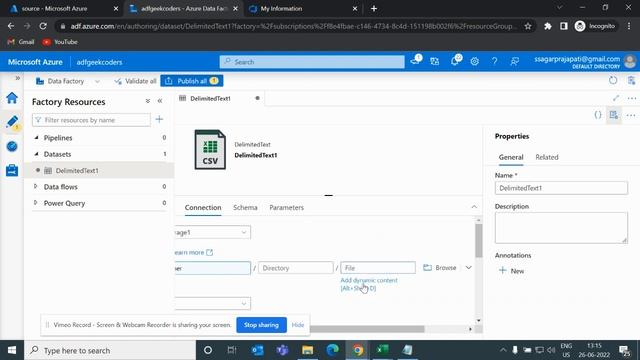Open the Learn more link
This screenshot has height=360, width=640.
point(193,252)
